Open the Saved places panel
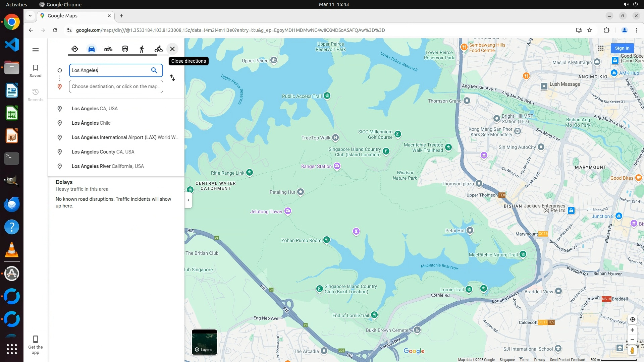The width and height of the screenshot is (644, 362). 36,71
